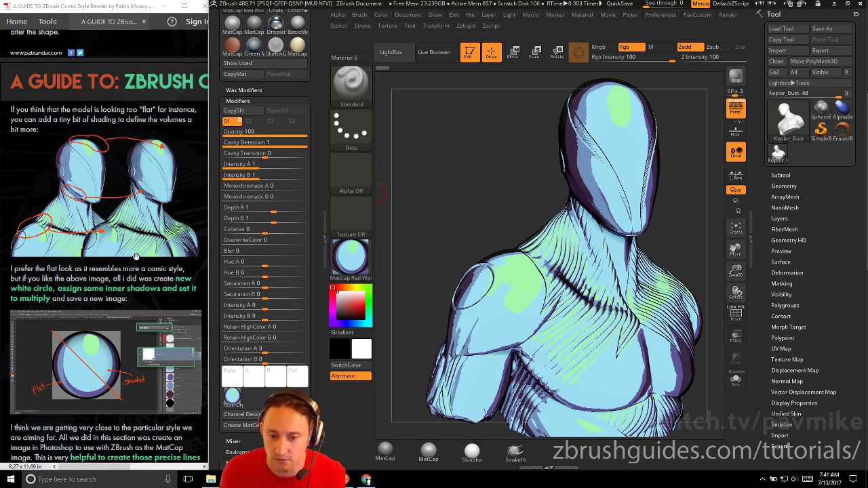Toggle the XYZ rotation mode button
Viewport: 868px width, 488px height.
[736, 190]
